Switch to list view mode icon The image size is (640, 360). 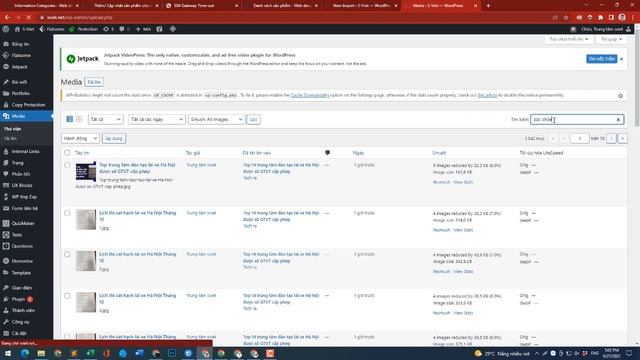70,119
